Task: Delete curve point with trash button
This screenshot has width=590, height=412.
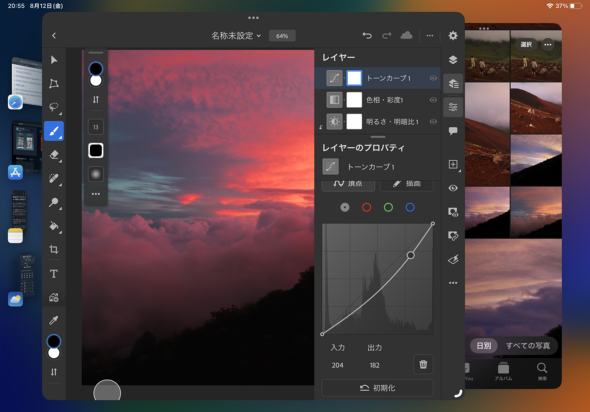Action: click(423, 364)
